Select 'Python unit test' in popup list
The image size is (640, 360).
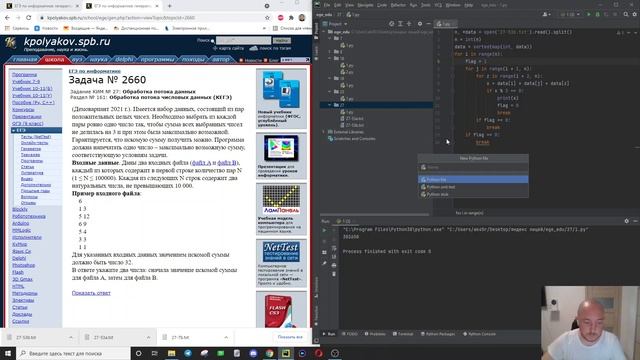tap(473, 187)
